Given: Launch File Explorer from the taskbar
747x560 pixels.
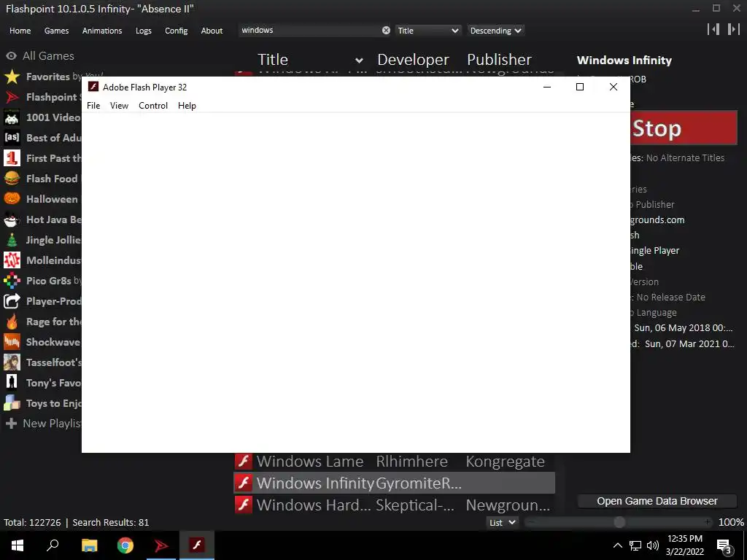Looking at the screenshot, I should click(x=89, y=545).
